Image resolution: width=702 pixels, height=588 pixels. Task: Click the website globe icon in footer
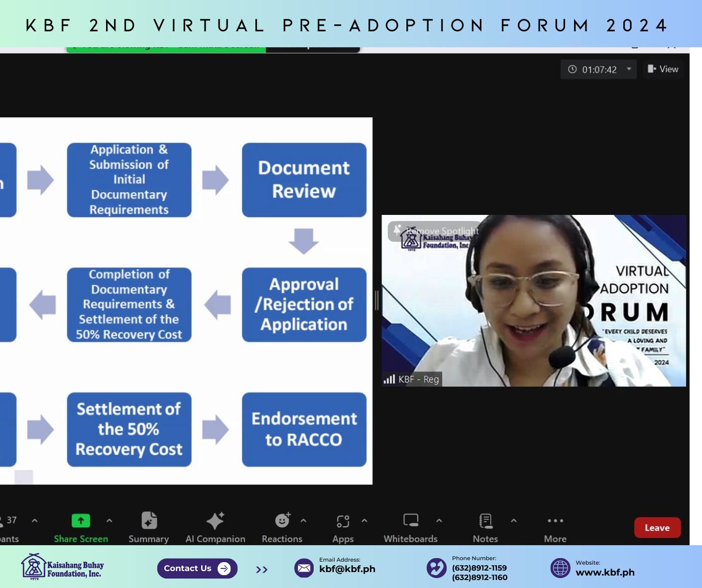560,568
